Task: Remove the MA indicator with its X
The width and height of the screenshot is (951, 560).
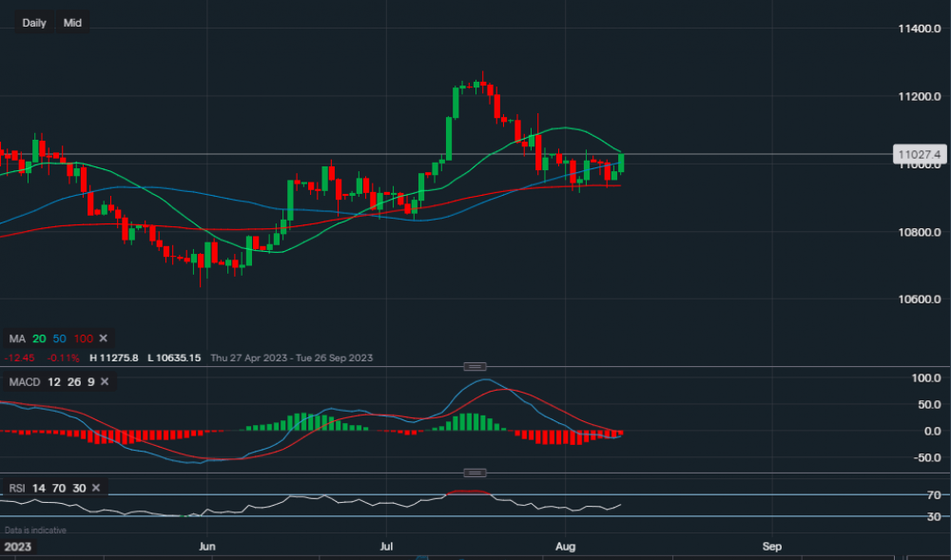Action: 104,338
